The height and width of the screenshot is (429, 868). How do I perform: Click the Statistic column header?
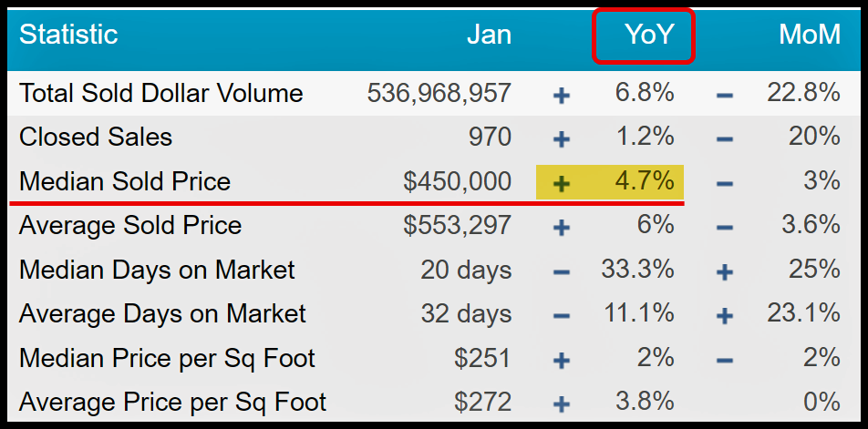[68, 36]
